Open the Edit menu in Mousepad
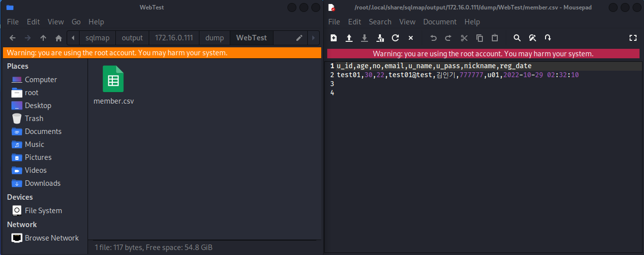 [x=355, y=22]
